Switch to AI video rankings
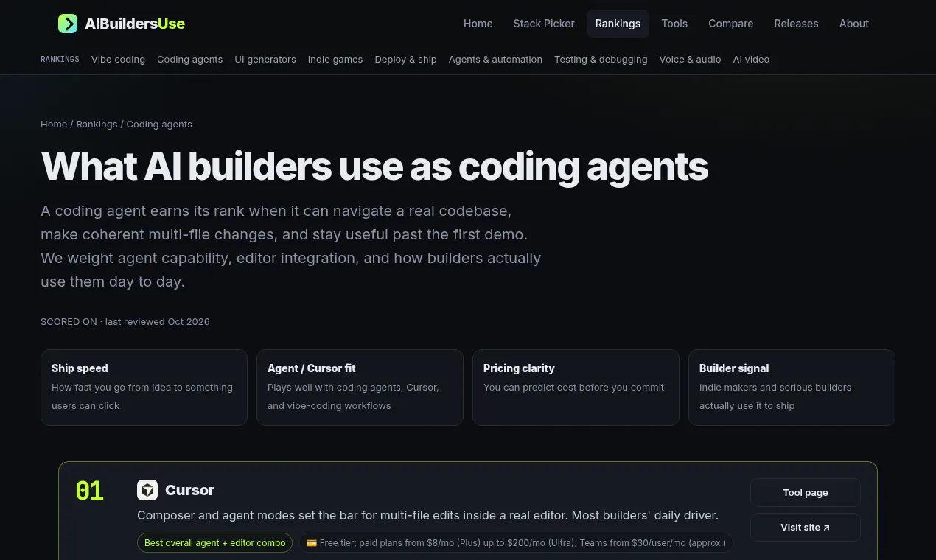 pyautogui.click(x=751, y=60)
